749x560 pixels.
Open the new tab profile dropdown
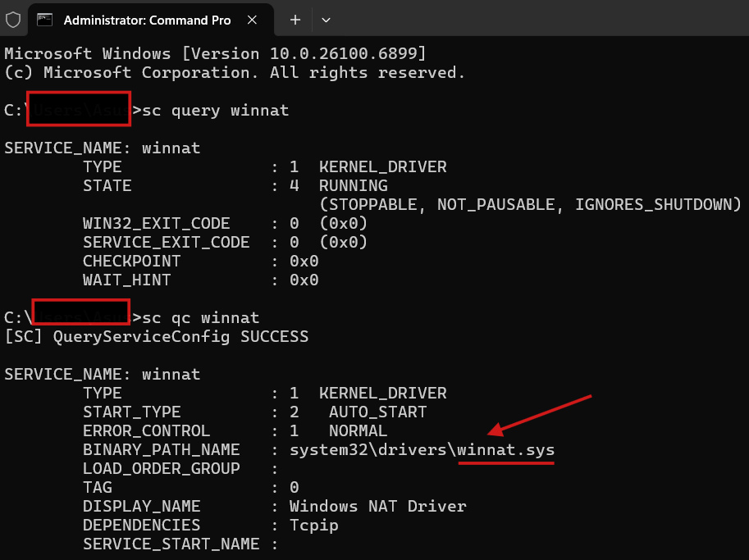[326, 20]
